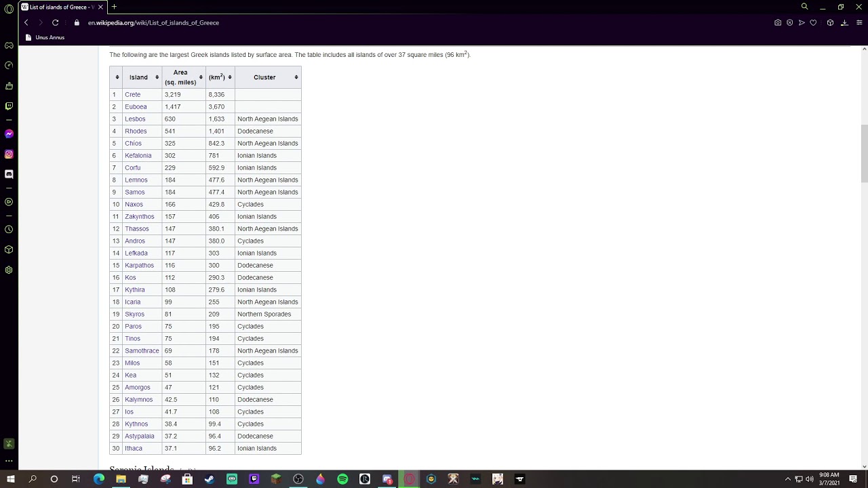Sort table by the rank number column
Viewport: 868px width, 488px height.
tap(116, 77)
